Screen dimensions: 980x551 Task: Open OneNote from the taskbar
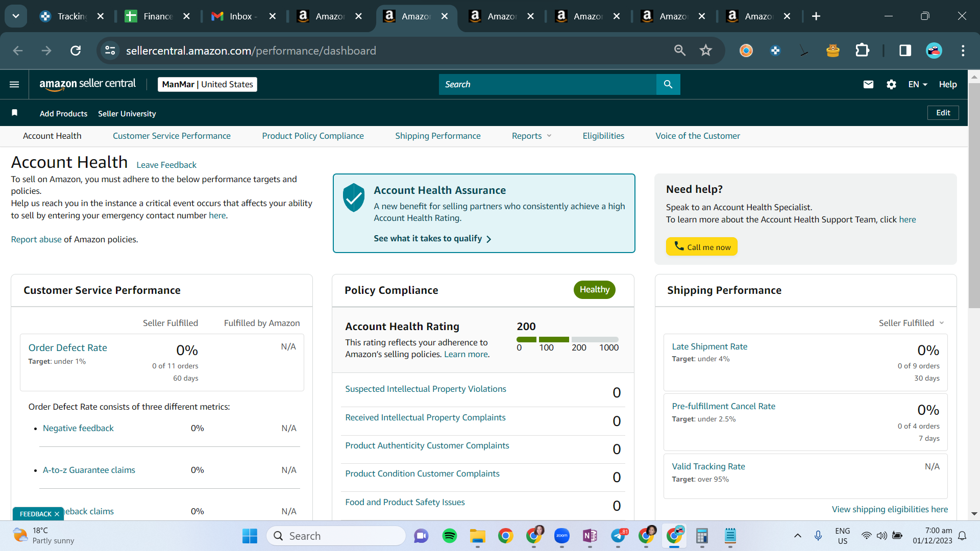tap(590, 536)
